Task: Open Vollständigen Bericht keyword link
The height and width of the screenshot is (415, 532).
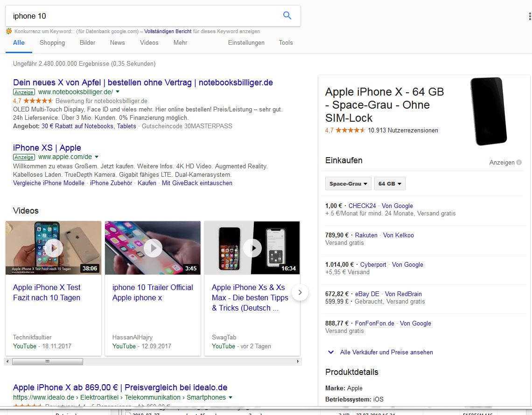Action: 168,31
